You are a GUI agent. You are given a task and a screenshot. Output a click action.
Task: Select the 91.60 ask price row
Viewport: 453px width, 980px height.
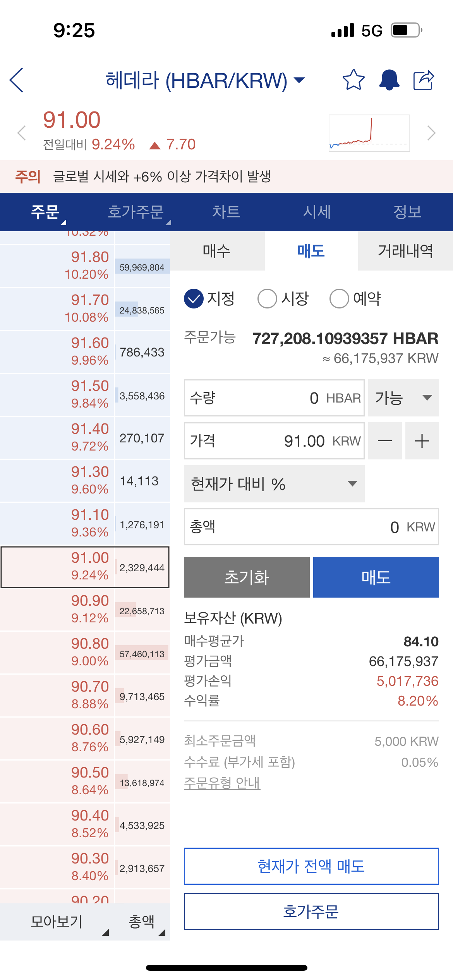pos(85,351)
